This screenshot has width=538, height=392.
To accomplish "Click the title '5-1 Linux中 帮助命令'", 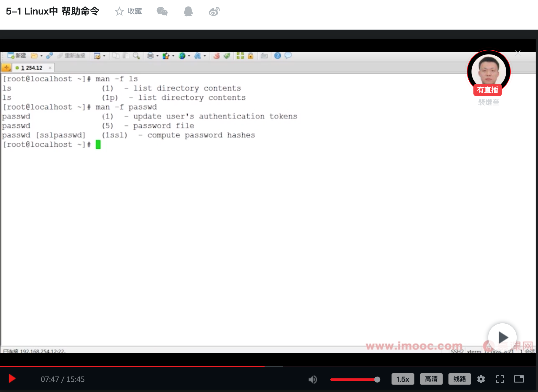I will click(x=52, y=11).
